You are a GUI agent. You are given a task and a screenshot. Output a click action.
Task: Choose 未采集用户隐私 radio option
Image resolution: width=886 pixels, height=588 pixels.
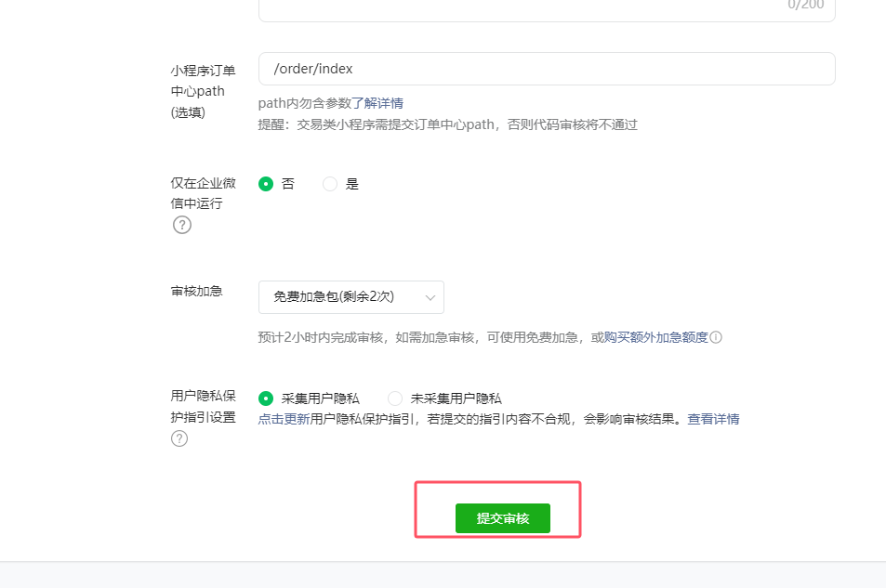tap(395, 398)
